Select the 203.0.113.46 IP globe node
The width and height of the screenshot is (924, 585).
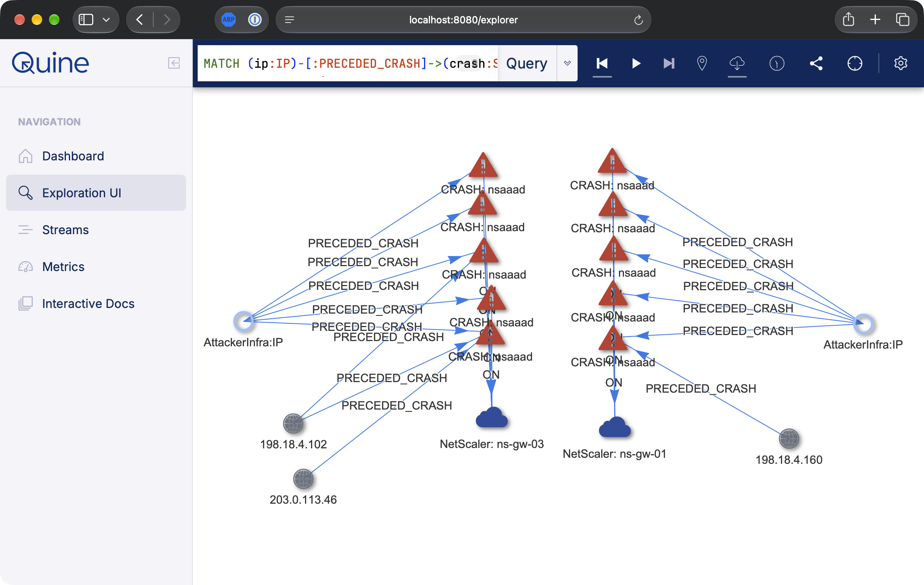(x=303, y=479)
